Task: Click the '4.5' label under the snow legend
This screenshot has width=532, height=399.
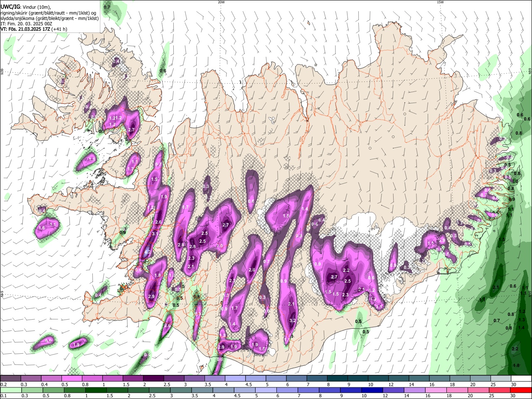Action: (x=249, y=384)
